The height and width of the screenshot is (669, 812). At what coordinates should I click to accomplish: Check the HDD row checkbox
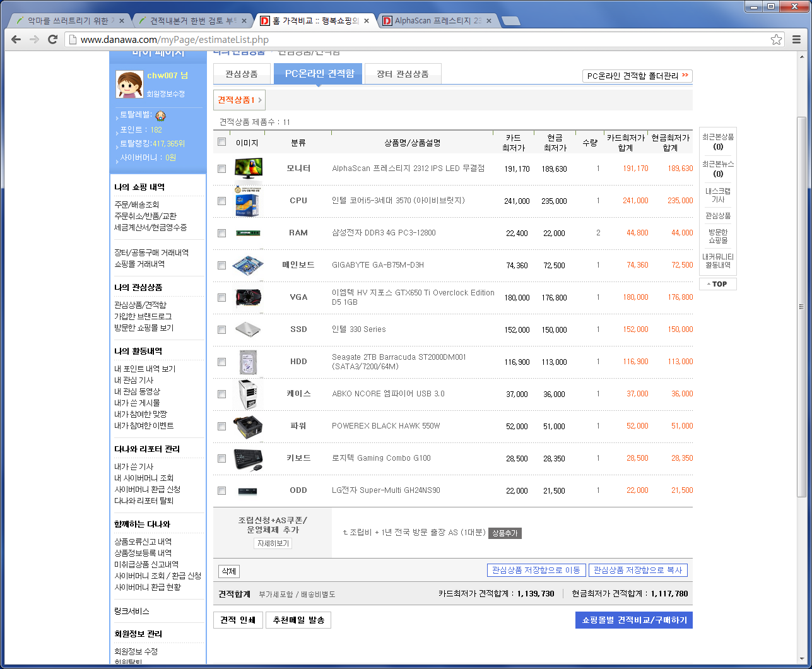click(x=221, y=362)
